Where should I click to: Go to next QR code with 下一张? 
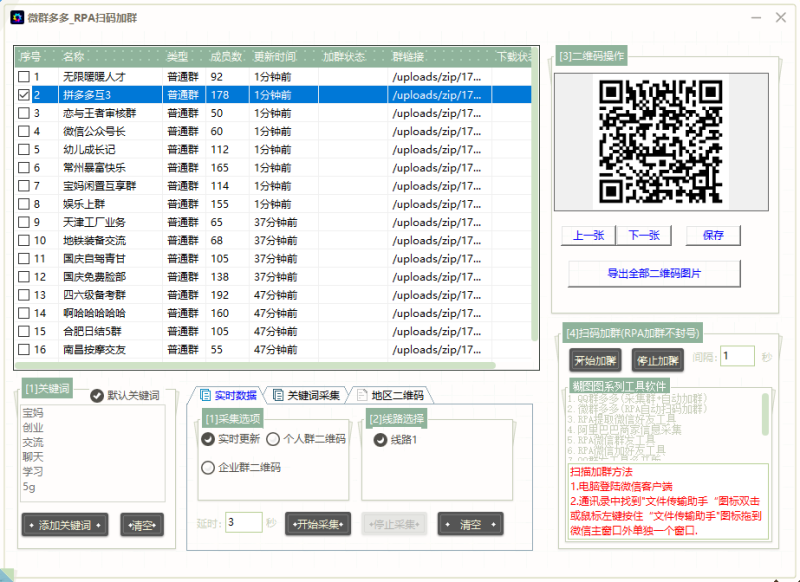point(643,236)
